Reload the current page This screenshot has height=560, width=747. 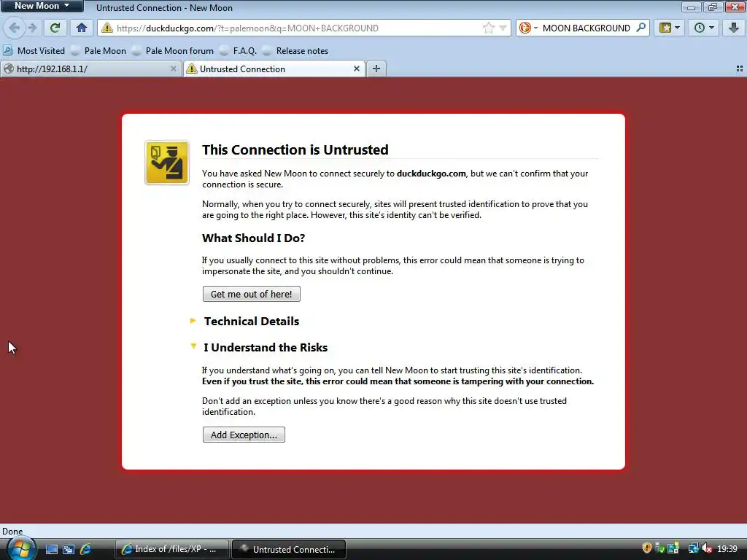click(x=55, y=28)
